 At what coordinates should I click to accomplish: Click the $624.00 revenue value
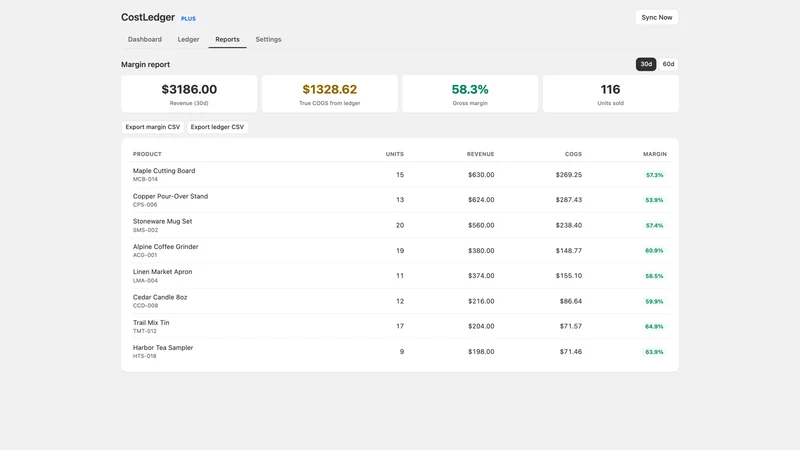tap(481, 200)
